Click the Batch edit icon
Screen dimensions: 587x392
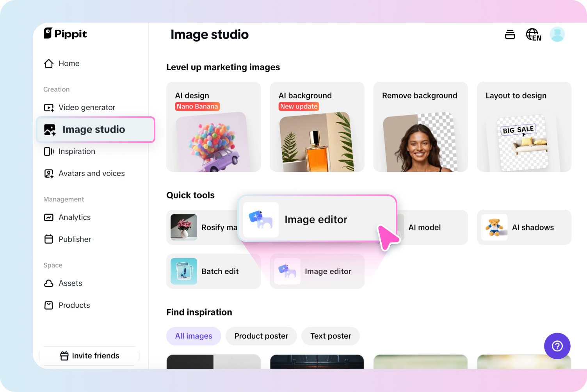coord(184,271)
